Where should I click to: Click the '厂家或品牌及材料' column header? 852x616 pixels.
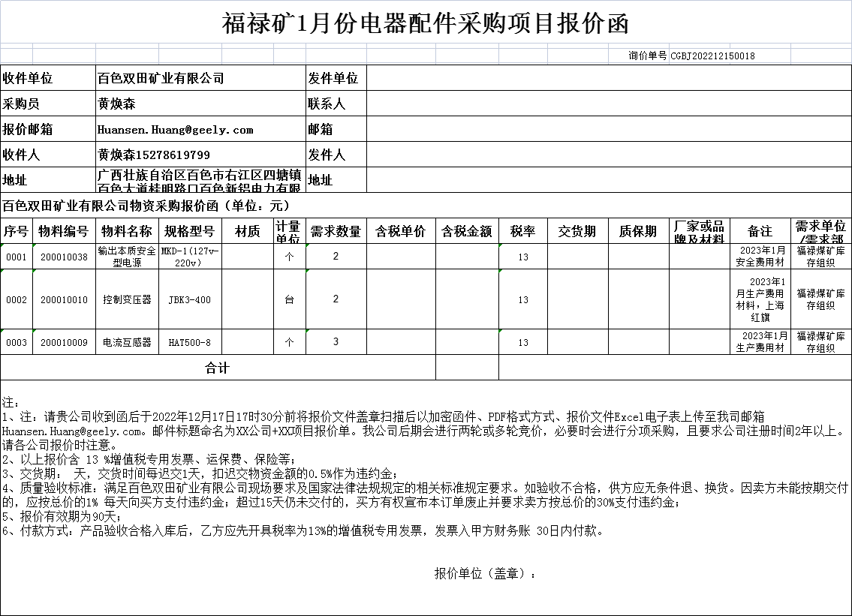point(700,231)
